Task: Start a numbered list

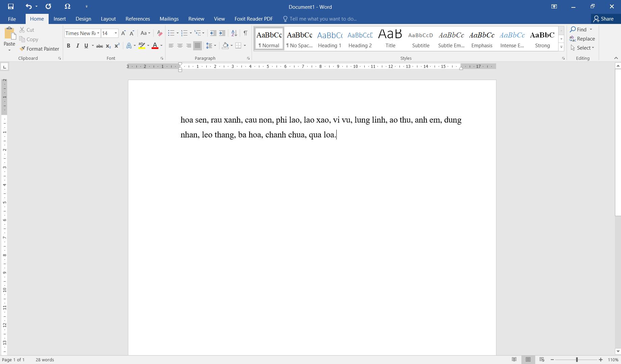Action: coord(184,33)
